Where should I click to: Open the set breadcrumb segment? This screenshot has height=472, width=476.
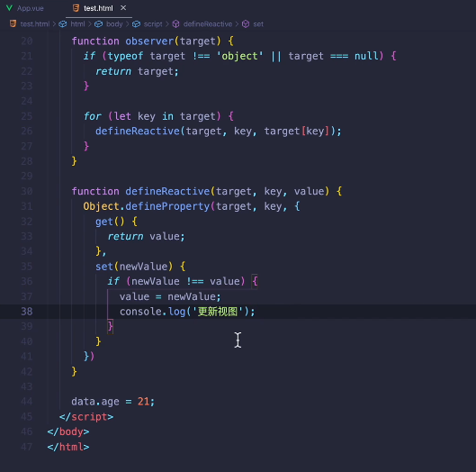(258, 24)
